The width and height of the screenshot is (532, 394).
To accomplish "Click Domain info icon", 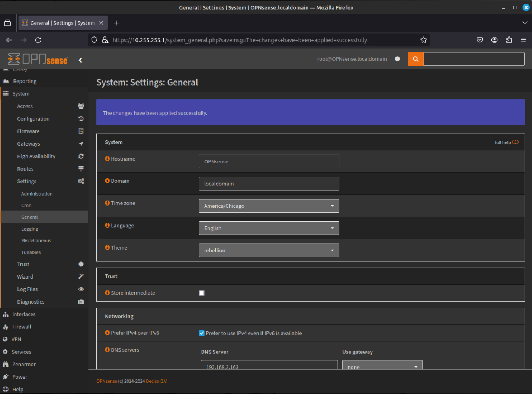I will (108, 181).
